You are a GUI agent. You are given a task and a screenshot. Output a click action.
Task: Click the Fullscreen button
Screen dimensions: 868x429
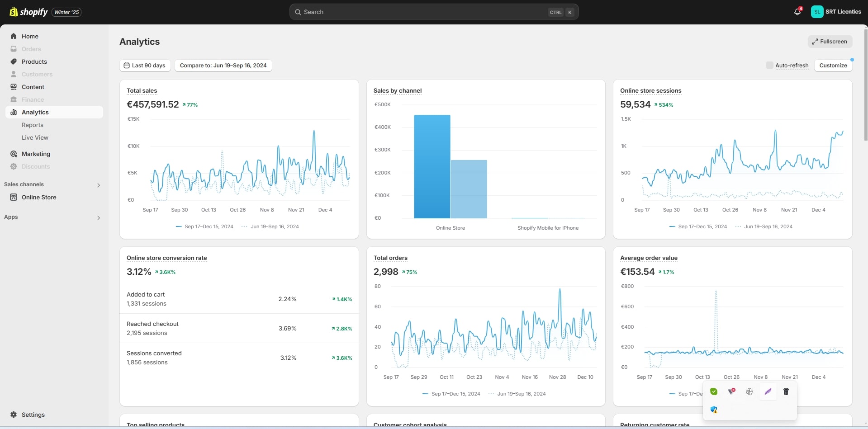click(x=830, y=42)
